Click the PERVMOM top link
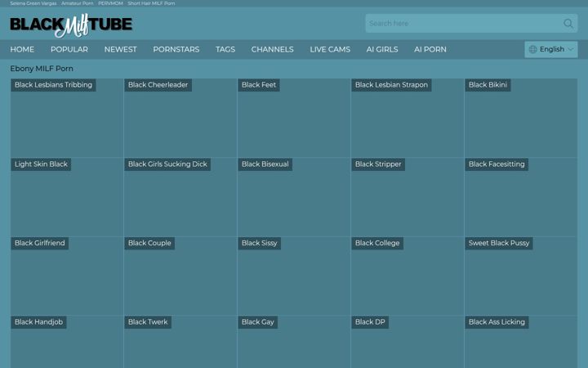The height and width of the screenshot is (368, 588). click(x=110, y=3)
